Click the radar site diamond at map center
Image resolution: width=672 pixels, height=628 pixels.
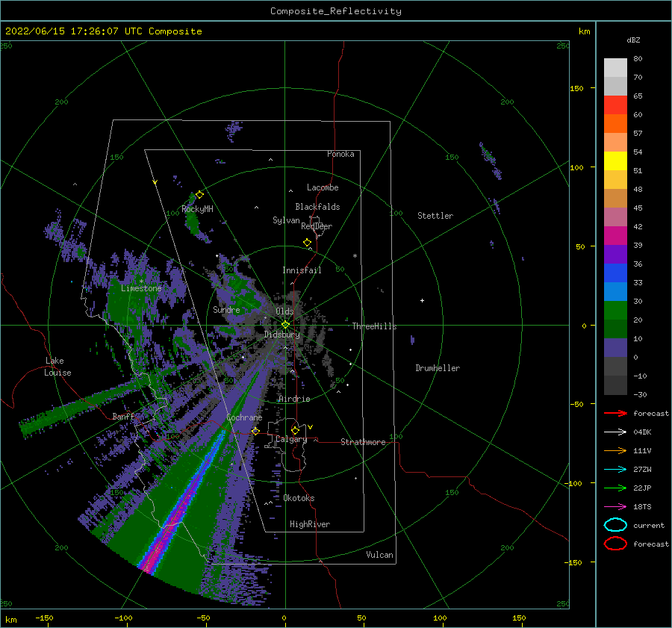[x=285, y=325]
